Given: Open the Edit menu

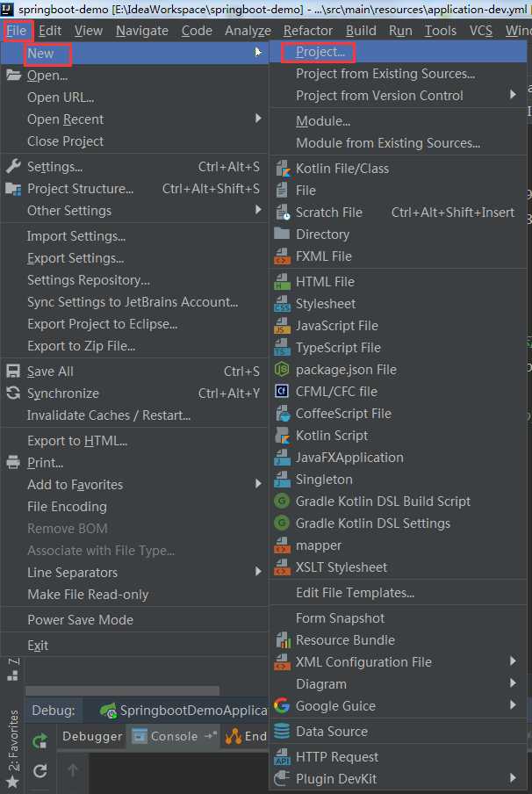Looking at the screenshot, I should tap(50, 31).
